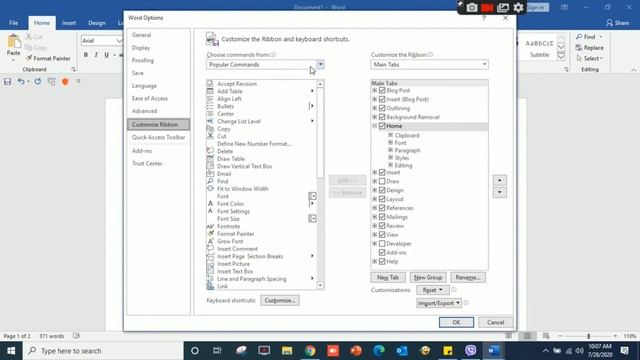Expand the Insert tab tree node
Viewport: 640px width, 360px height.
375,173
